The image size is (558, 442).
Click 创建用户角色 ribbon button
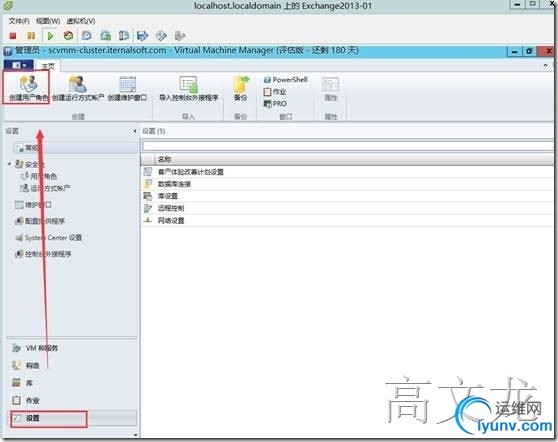[28, 88]
